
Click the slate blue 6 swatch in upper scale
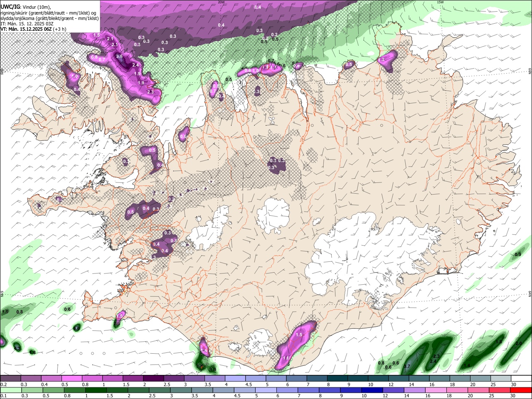296,378
